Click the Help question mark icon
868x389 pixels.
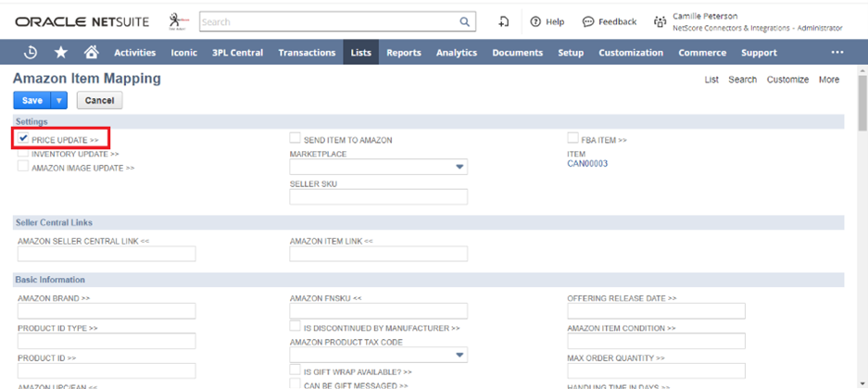pos(535,22)
